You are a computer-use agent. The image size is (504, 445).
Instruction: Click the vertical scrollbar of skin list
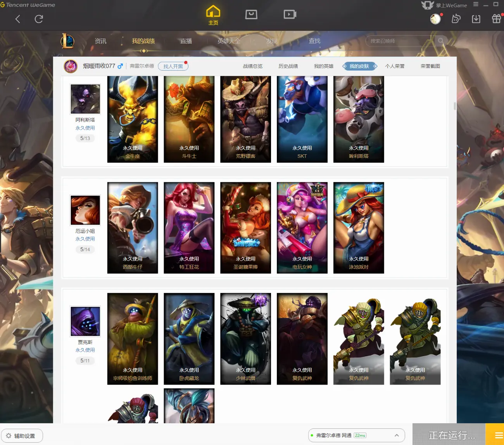click(x=454, y=106)
